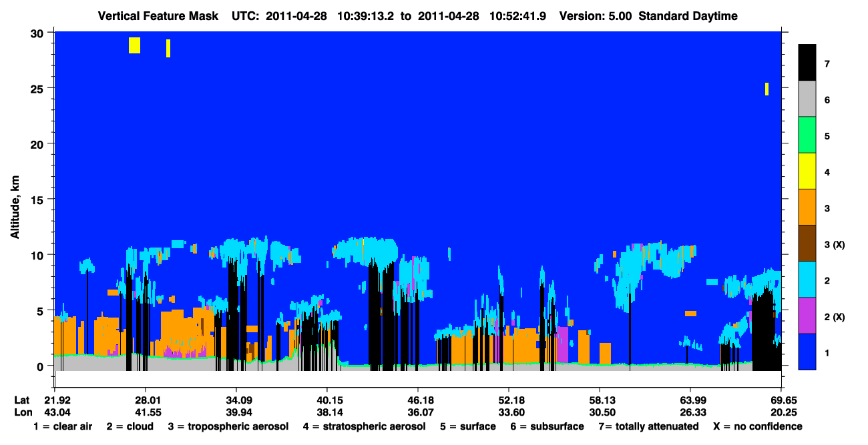This screenshot has height=445, width=868.
Task: Click the purple swatch labeled 2 (X)
Action: (x=807, y=316)
